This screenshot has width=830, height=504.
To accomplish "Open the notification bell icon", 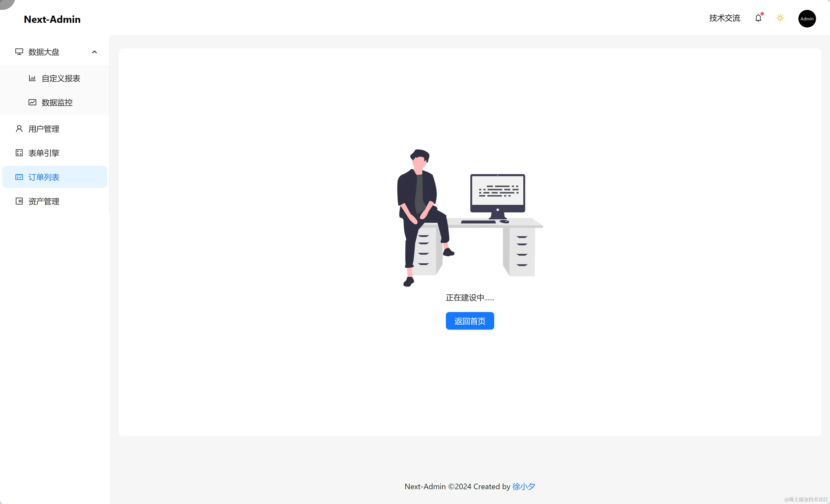I will point(758,18).
